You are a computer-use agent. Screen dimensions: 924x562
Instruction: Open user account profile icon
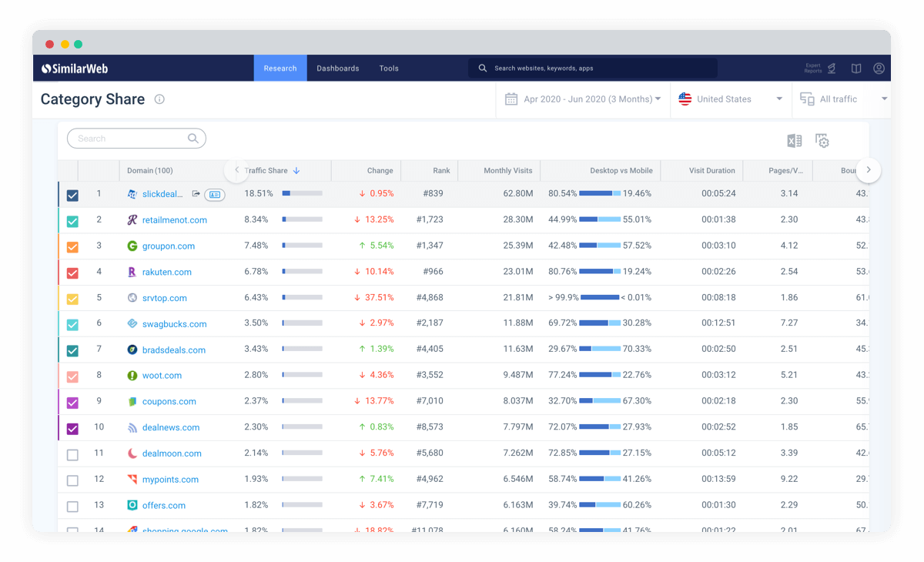coord(879,69)
